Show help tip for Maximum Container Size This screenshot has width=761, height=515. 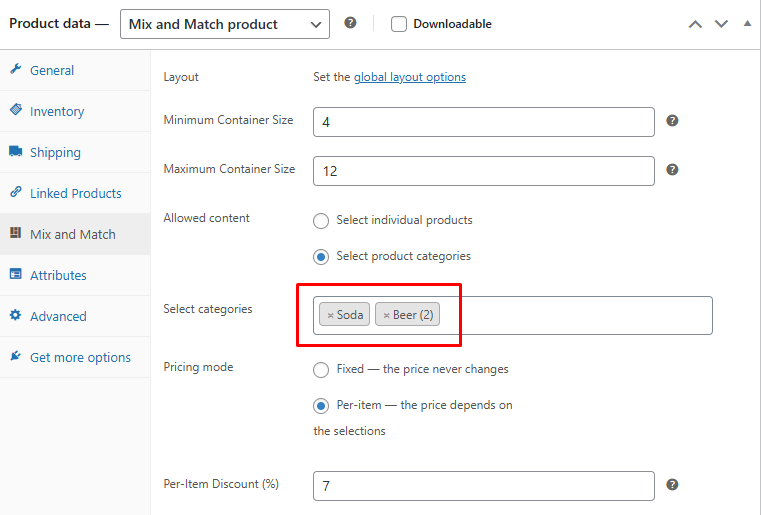point(672,169)
